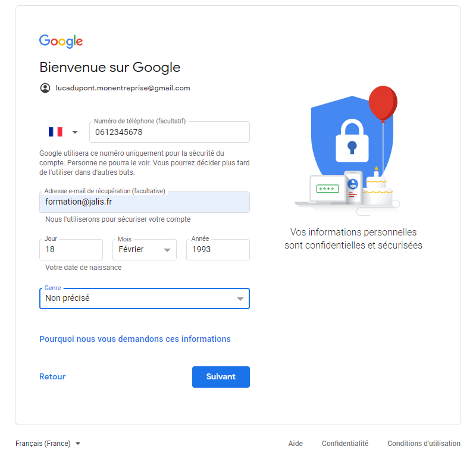The height and width of the screenshot is (465, 476).
Task: Open 'Pourquoi nous vous demandons ces informations'
Action: tap(135, 340)
